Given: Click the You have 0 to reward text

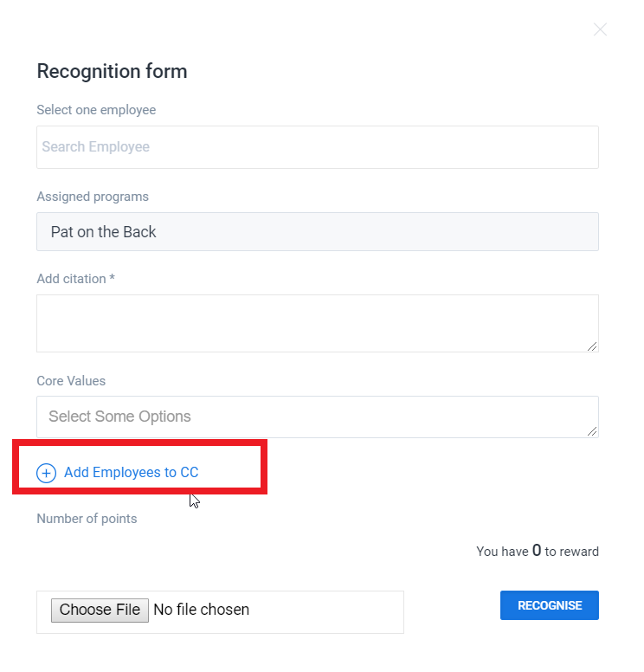Looking at the screenshot, I should [x=537, y=551].
